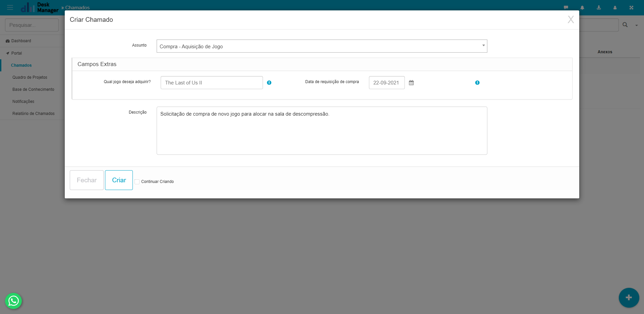The height and width of the screenshot is (314, 644).
Task: Click the floating plus button
Action: click(x=629, y=298)
